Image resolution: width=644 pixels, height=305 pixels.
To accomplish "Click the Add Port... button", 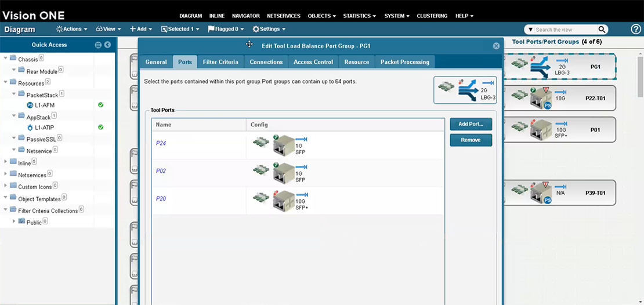I will (471, 124).
